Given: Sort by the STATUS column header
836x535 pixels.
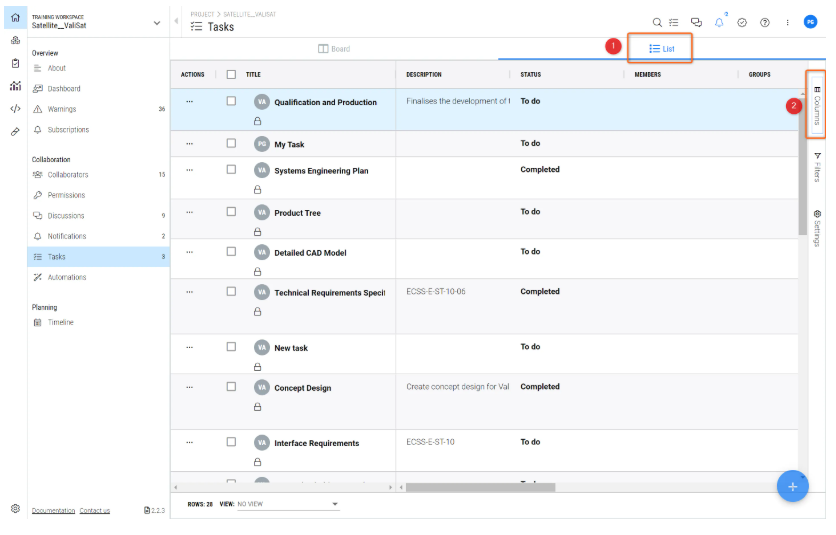Looking at the screenshot, I should point(530,75).
